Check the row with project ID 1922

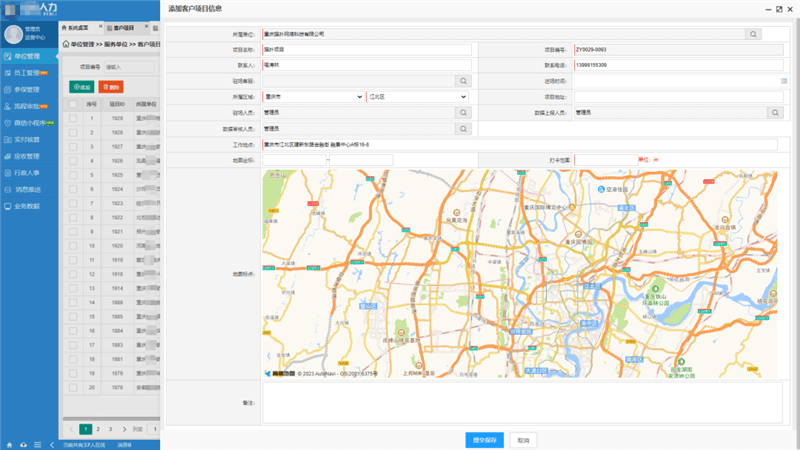click(73, 217)
